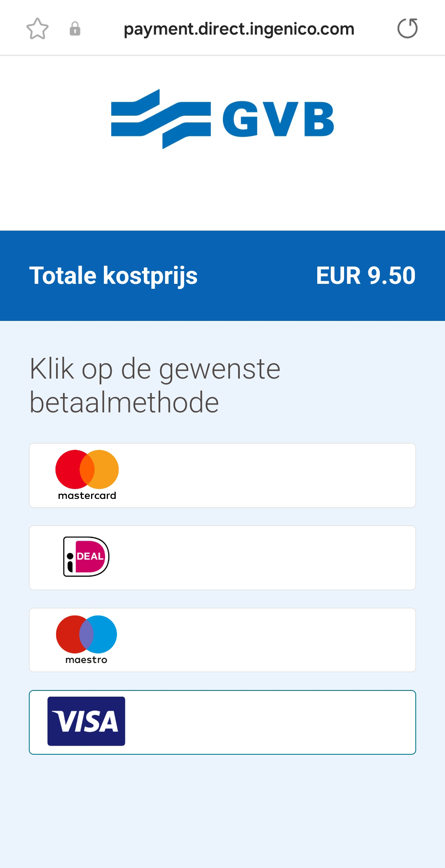
Task: Bookmark this page with the star icon
Action: (37, 29)
